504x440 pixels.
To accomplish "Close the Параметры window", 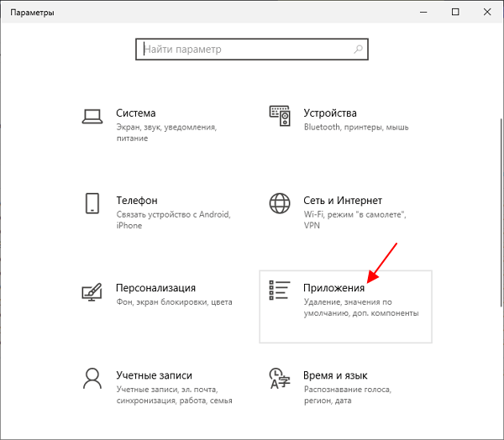I will pos(487,13).
